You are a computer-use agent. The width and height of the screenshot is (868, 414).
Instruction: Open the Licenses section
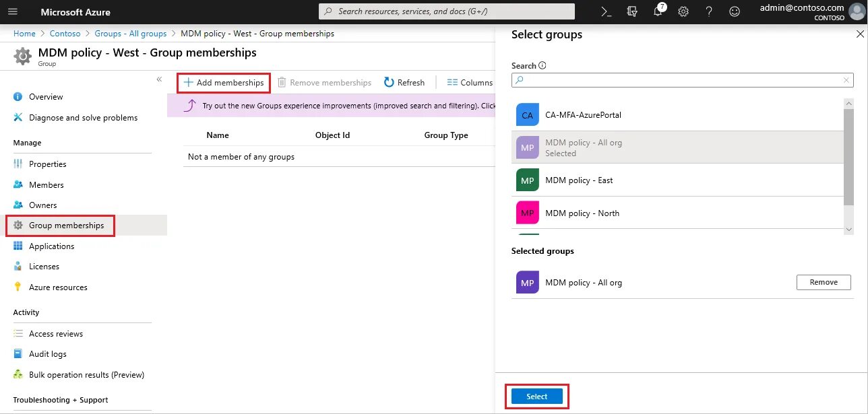[x=44, y=267]
